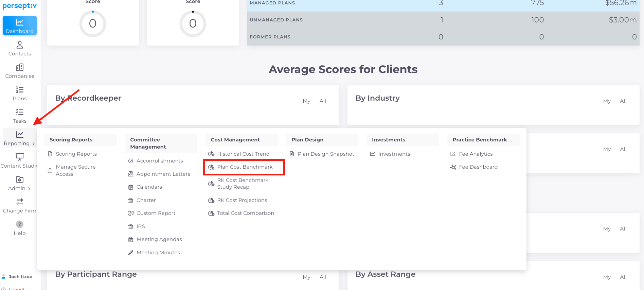
Task: Open the Plans sidebar icon
Action: pyautogui.click(x=20, y=90)
